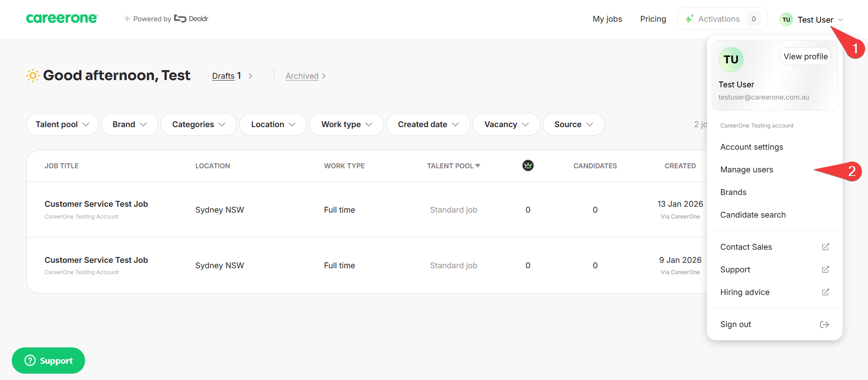Click the TU avatar in top bar
Viewport: 868px width, 380px height.
click(786, 19)
